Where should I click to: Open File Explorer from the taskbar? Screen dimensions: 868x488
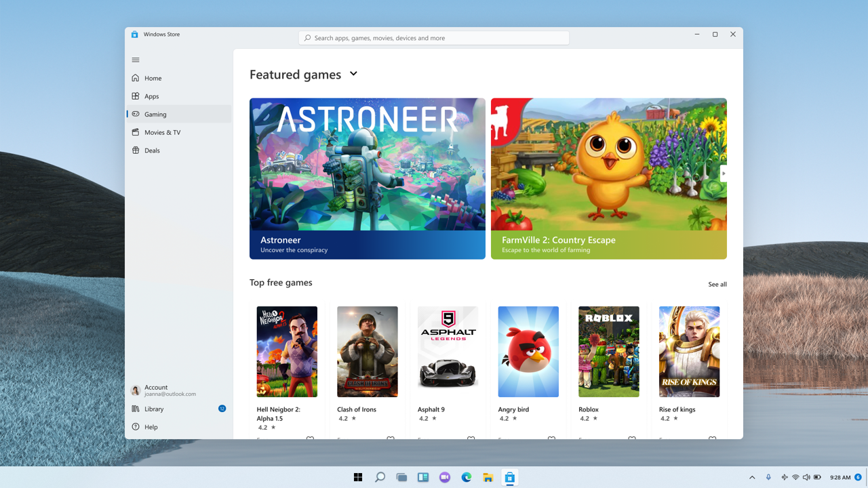point(488,477)
